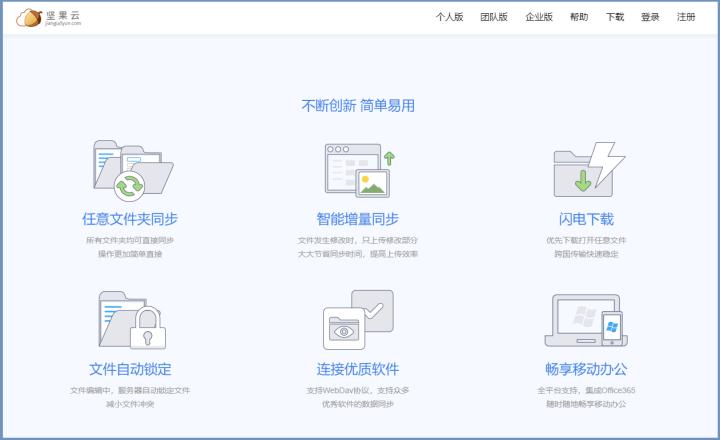
Task: Click the lightning download folder icon
Action: [589, 169]
